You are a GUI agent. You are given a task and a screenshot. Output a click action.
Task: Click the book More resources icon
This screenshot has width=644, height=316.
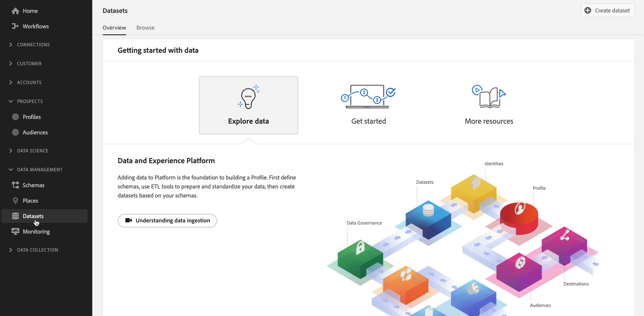(489, 97)
